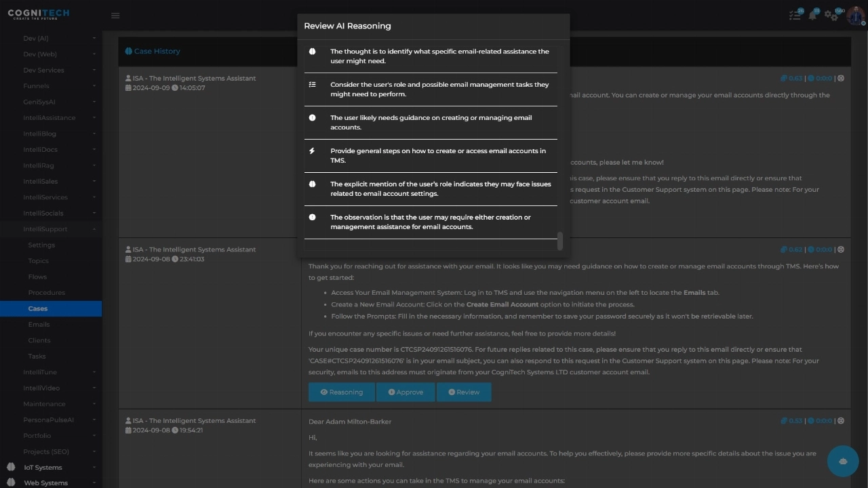Click brain icon beside 'The explicit mention'
Viewport: 868px width, 488px height.
[x=312, y=184]
